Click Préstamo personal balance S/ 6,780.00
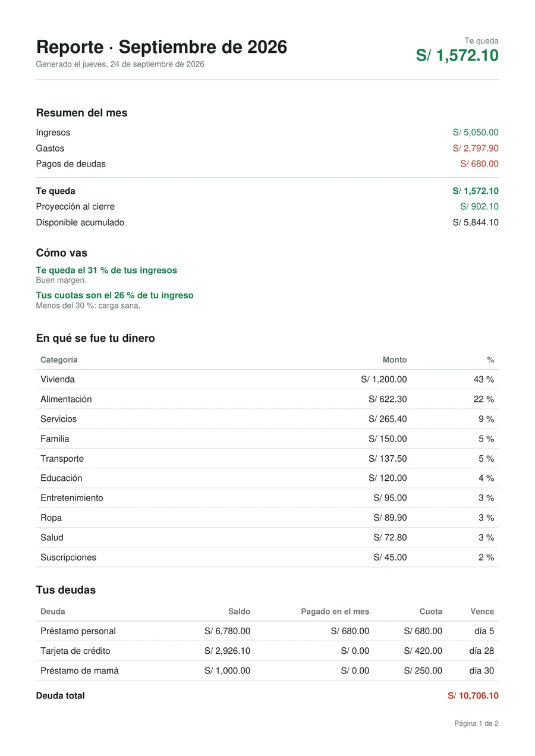535x756 pixels. [227, 631]
